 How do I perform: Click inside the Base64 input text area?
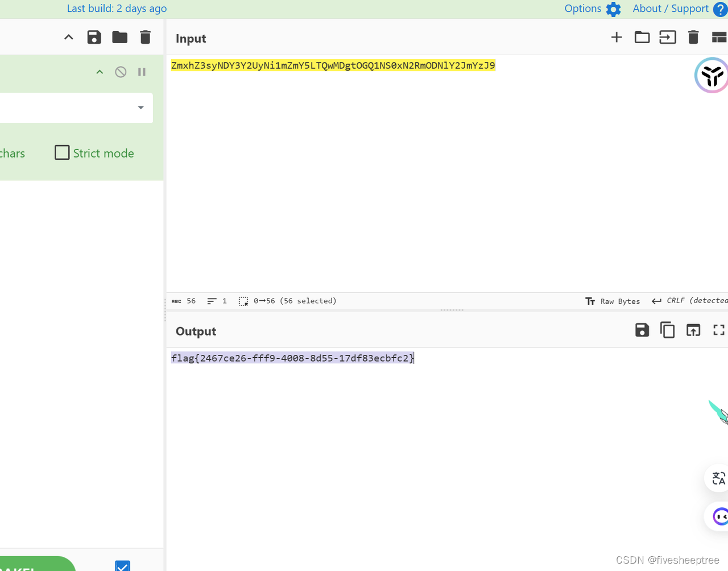[x=333, y=65]
